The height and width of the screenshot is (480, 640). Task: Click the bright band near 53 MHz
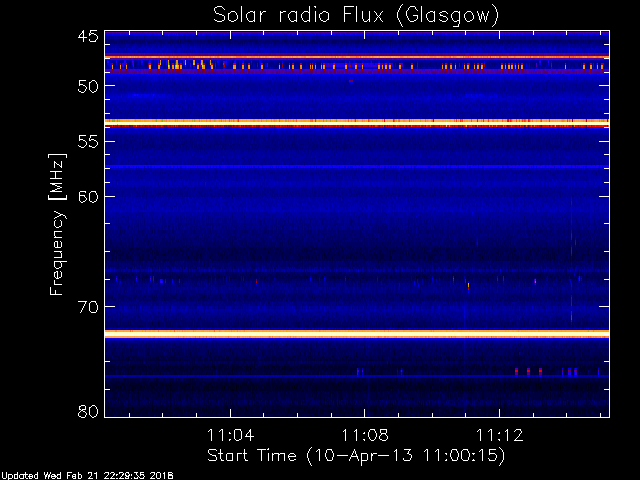tap(357, 122)
